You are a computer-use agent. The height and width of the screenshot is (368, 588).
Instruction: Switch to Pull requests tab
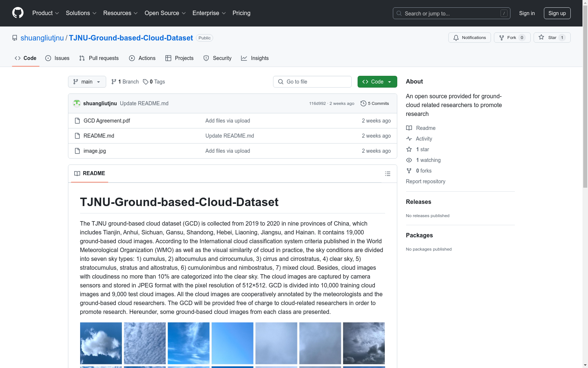(x=99, y=58)
